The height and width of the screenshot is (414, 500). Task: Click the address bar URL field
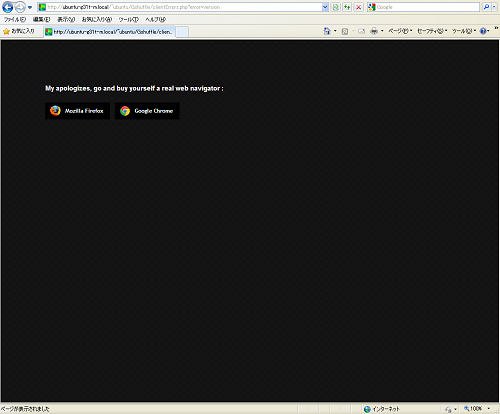coord(183,7)
